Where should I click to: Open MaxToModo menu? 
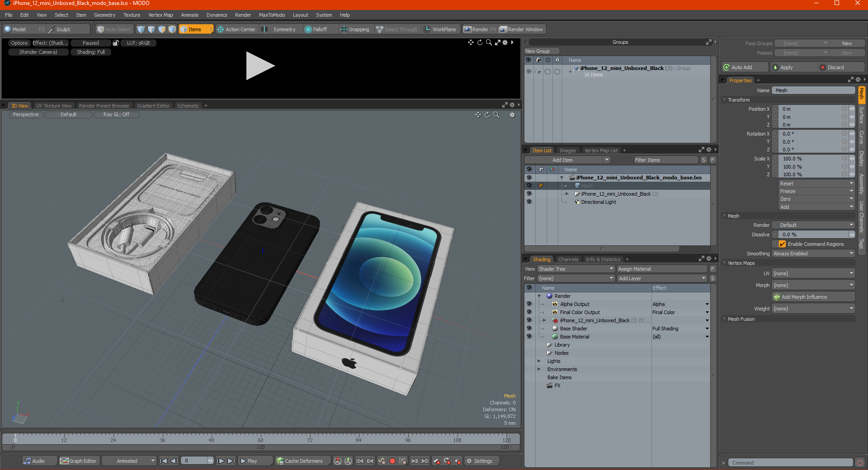point(272,15)
